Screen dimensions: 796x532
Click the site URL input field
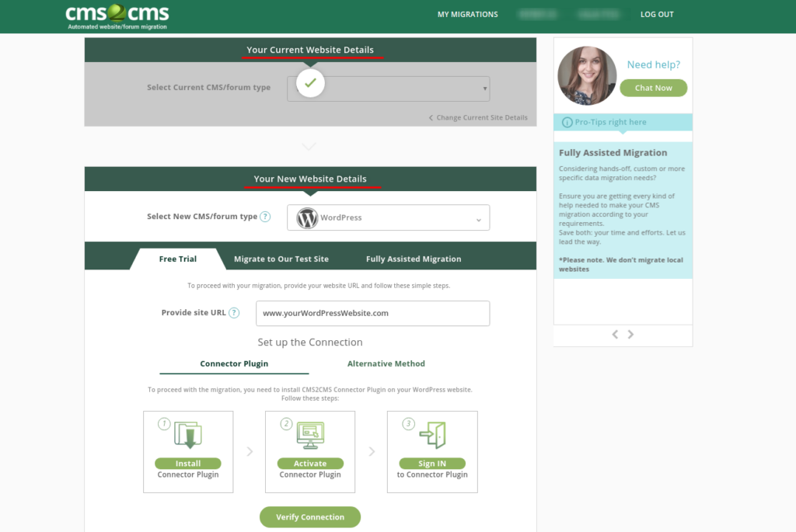click(x=372, y=314)
